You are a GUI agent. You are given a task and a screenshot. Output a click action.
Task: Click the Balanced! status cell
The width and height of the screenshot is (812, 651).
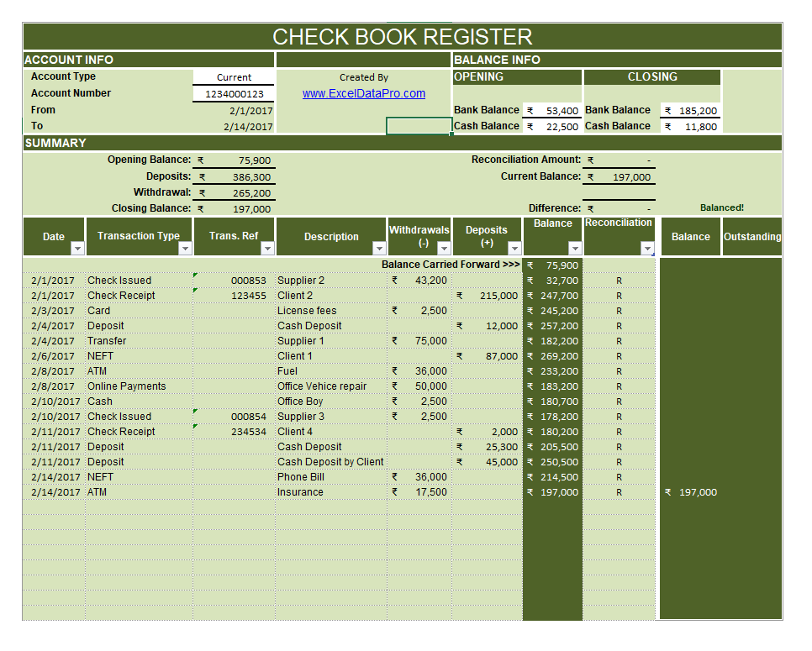(x=721, y=208)
